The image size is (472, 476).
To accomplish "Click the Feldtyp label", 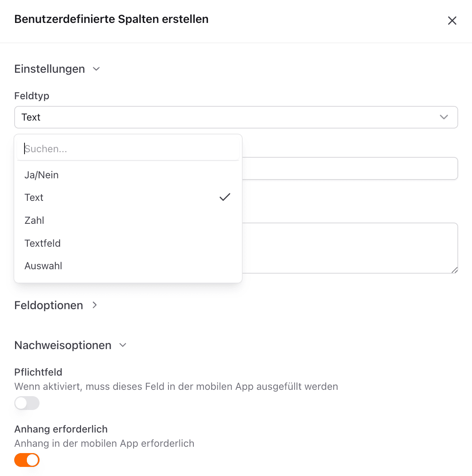I will [32, 96].
